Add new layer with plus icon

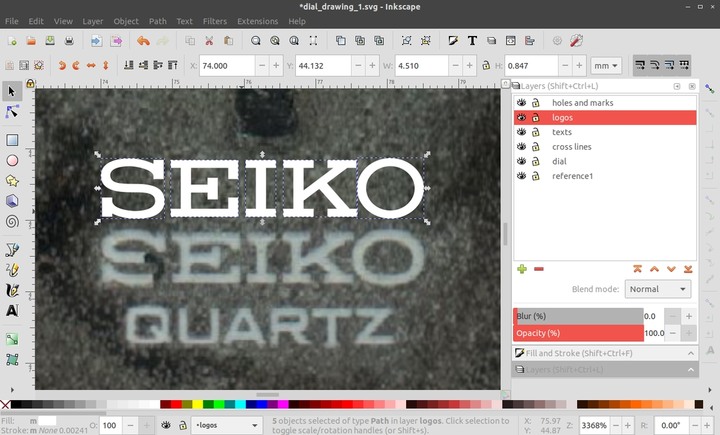(522, 269)
